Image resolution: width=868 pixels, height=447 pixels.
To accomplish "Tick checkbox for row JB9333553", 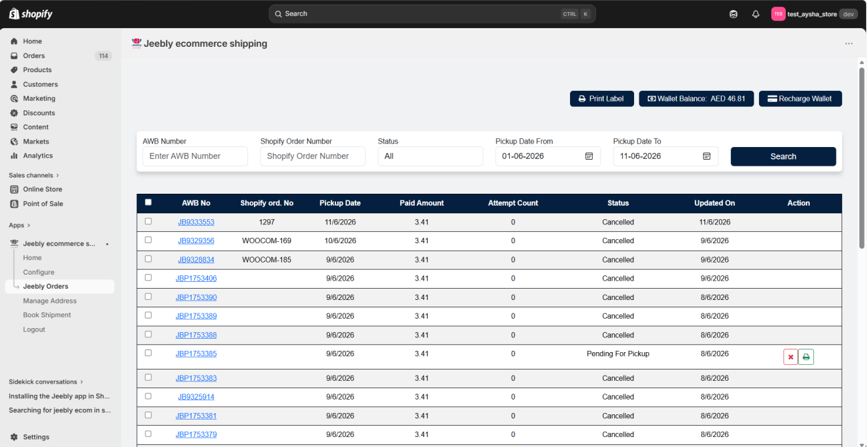I will (148, 221).
